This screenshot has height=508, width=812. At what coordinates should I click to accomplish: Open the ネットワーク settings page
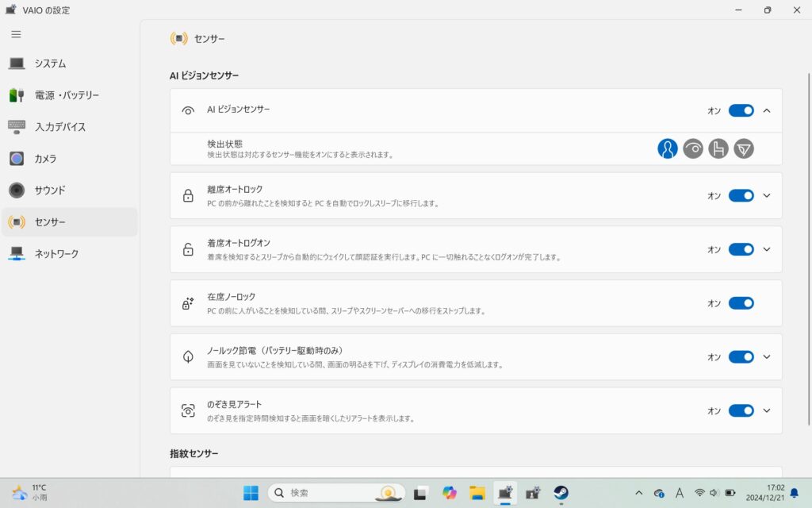coord(56,254)
